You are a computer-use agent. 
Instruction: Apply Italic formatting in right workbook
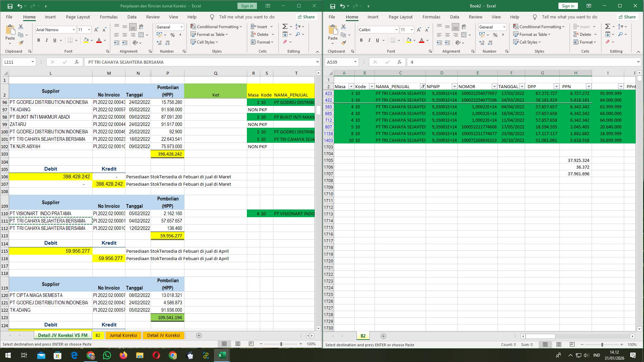369,40
